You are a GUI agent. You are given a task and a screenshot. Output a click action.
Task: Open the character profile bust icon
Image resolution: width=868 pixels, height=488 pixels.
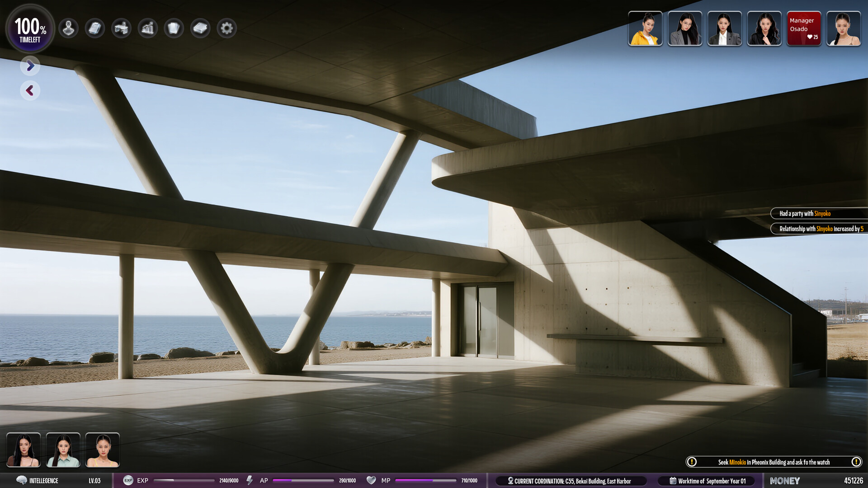(69, 28)
